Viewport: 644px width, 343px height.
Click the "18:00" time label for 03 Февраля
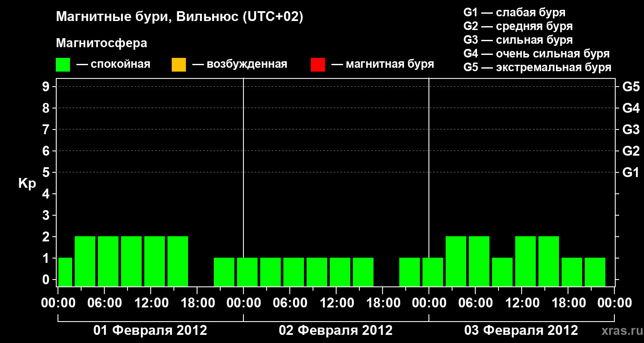click(568, 303)
